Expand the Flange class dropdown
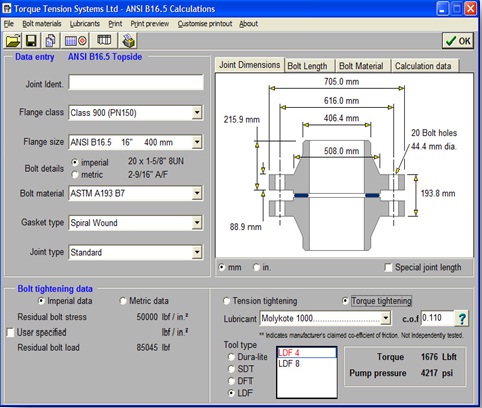This screenshot has width=482, height=408. 197,113
